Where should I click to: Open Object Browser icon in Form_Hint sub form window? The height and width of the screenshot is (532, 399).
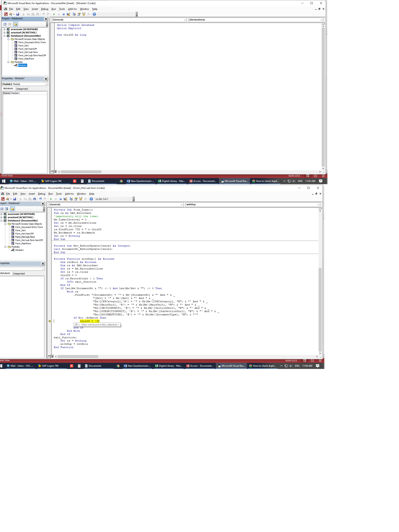[81, 199]
